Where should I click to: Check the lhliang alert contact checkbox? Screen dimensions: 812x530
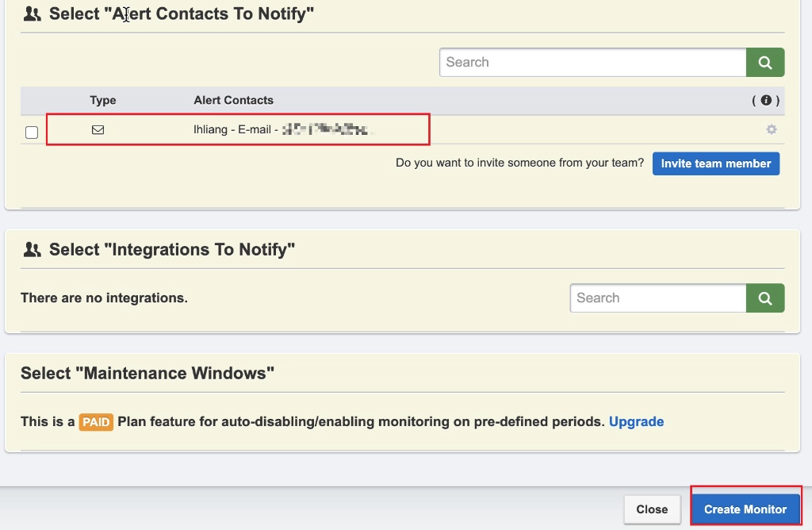click(x=32, y=132)
